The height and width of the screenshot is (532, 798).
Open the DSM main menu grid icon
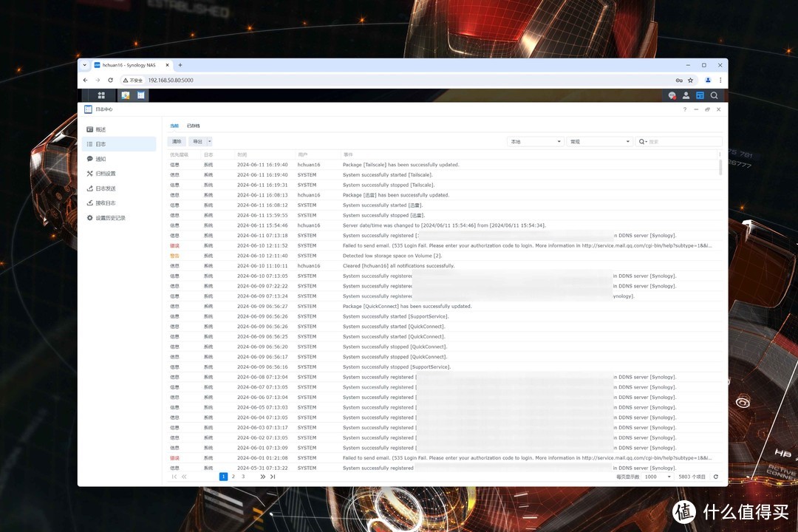tap(101, 95)
